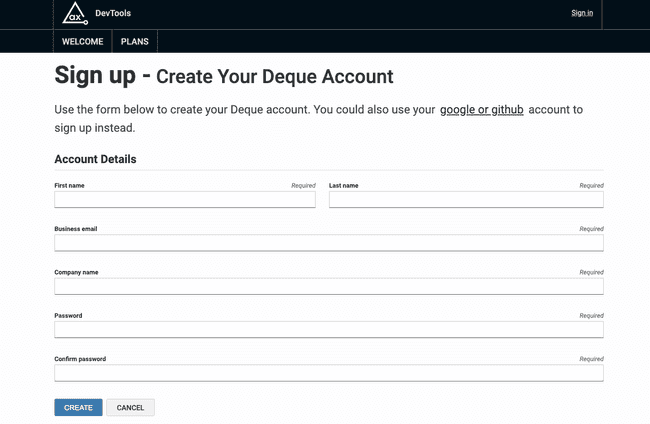This screenshot has width=650, height=424.
Task: Click the axe triangle logo icon
Action: click(x=73, y=13)
